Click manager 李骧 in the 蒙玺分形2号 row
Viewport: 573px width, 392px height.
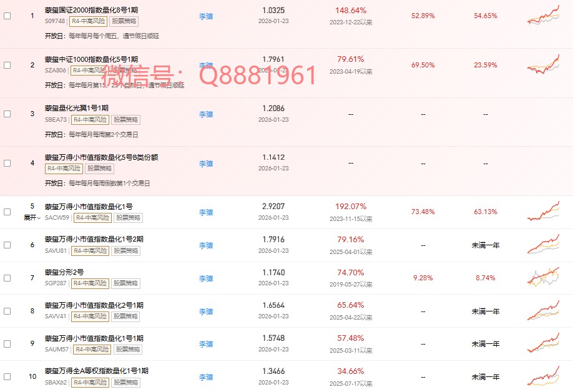point(206,278)
